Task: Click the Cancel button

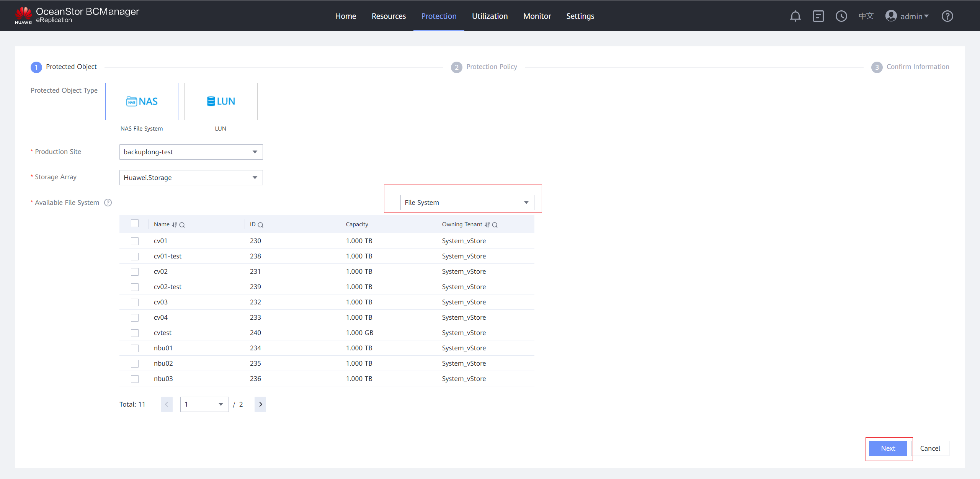Action: tap(930, 448)
